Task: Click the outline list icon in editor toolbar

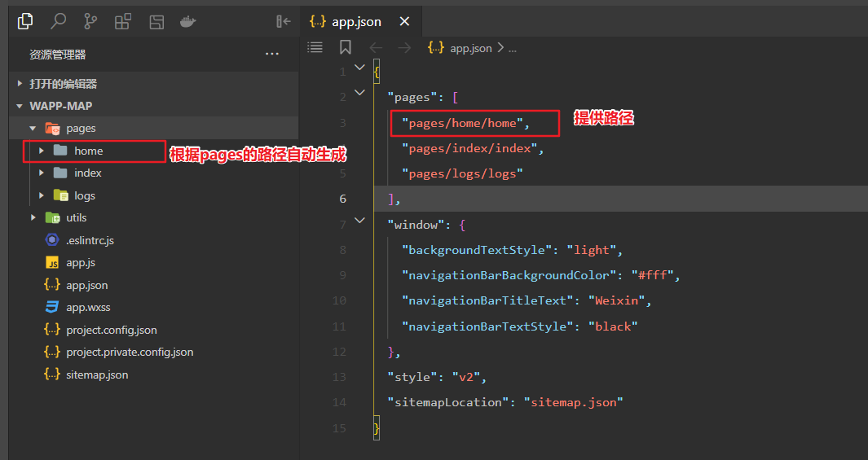Action: pos(315,47)
